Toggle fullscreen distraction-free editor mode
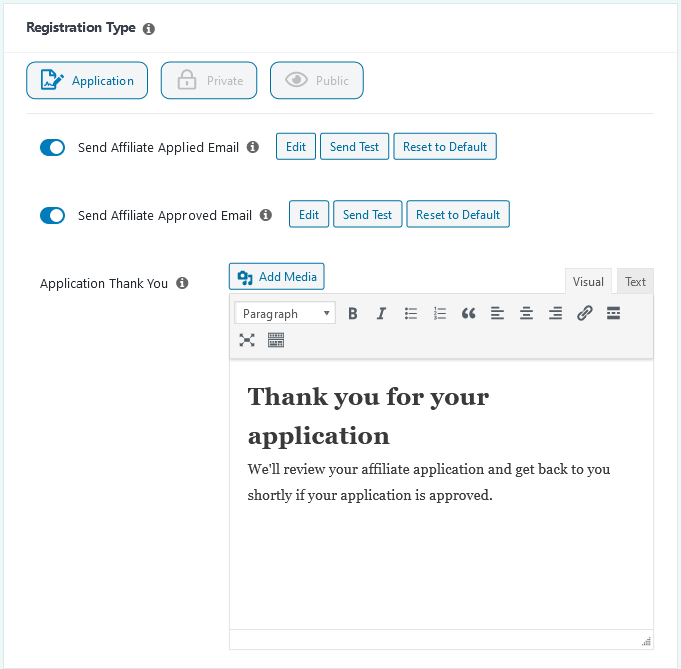This screenshot has height=669, width=681. click(x=247, y=340)
